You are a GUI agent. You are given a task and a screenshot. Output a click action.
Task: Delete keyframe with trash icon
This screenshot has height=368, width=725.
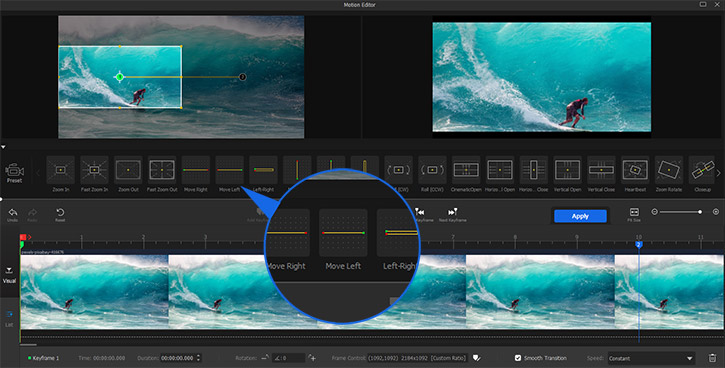coord(712,358)
